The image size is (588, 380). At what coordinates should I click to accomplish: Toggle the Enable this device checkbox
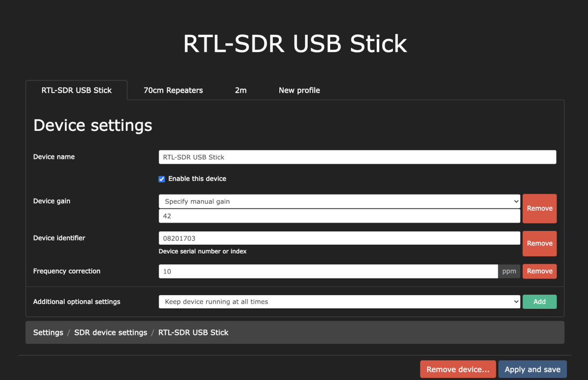162,179
